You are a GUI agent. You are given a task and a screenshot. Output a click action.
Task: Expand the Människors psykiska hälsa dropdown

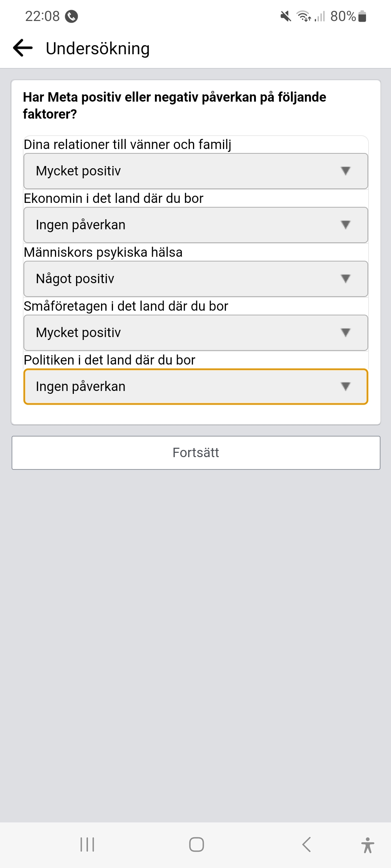point(195,279)
